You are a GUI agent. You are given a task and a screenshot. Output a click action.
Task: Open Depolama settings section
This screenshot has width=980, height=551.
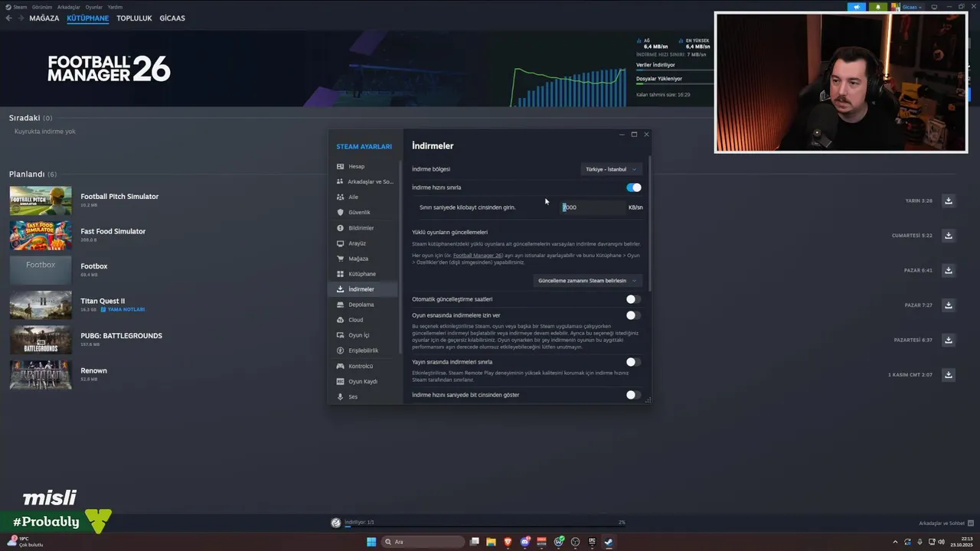click(362, 305)
